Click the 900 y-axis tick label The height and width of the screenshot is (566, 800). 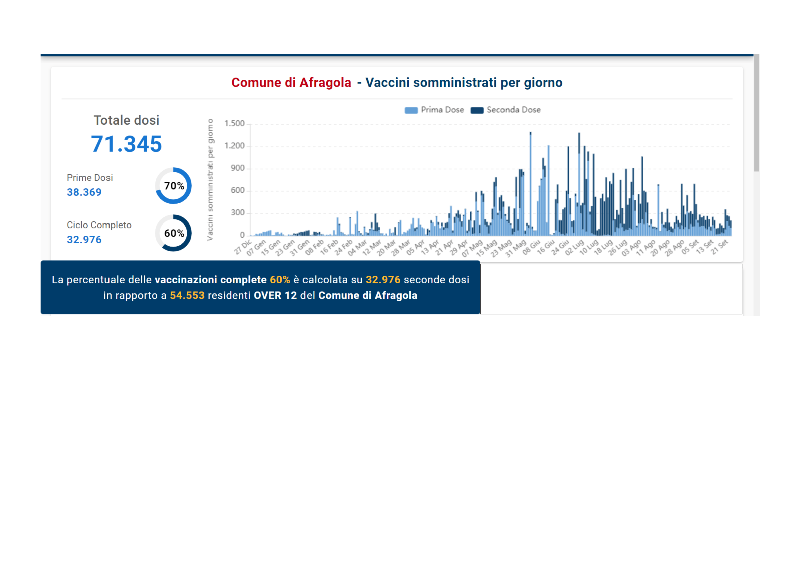238,168
